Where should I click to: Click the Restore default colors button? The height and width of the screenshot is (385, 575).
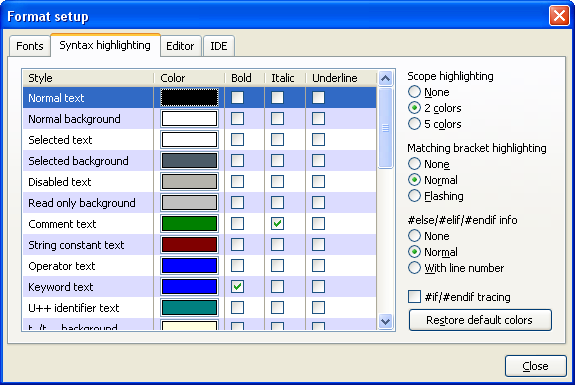click(480, 320)
